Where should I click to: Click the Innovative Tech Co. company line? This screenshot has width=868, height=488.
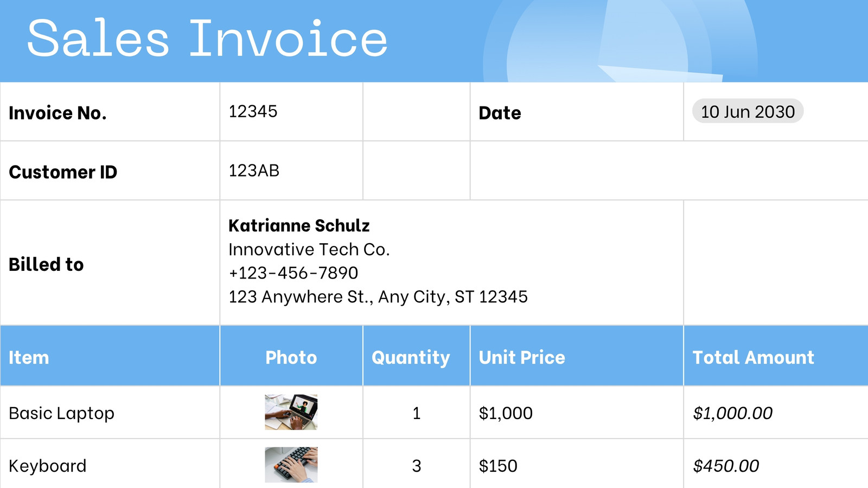point(309,249)
